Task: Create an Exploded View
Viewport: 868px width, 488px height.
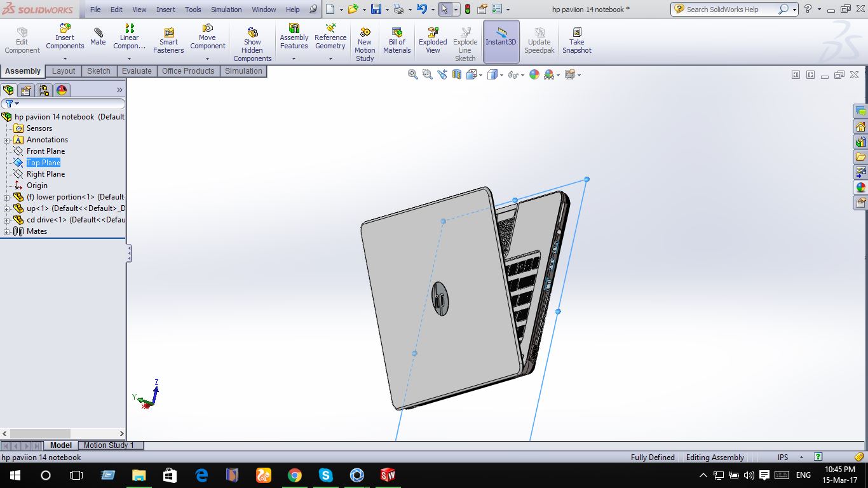Action: pyautogui.click(x=433, y=41)
